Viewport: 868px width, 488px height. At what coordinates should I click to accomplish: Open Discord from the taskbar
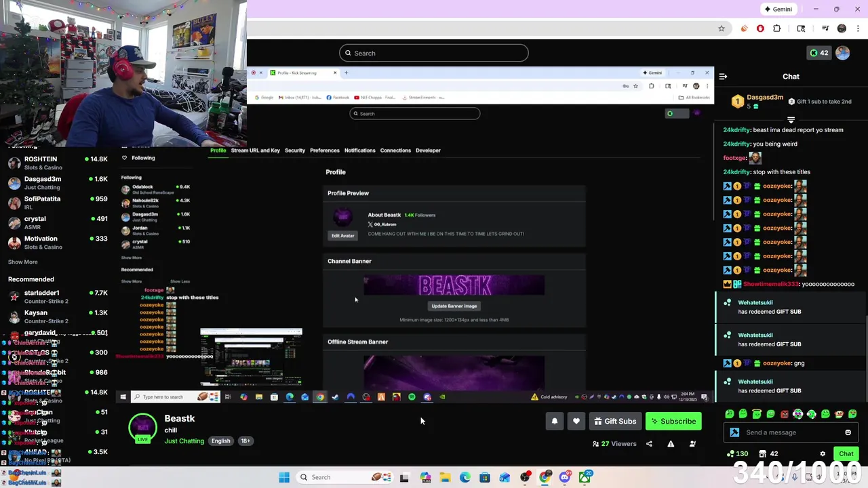[x=565, y=477]
